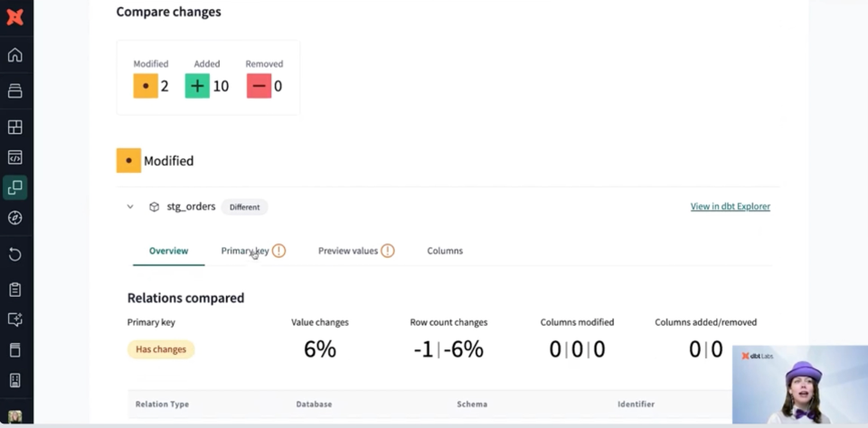Switch to the Overview tab
Image resolution: width=868 pixels, height=428 pixels.
point(168,251)
